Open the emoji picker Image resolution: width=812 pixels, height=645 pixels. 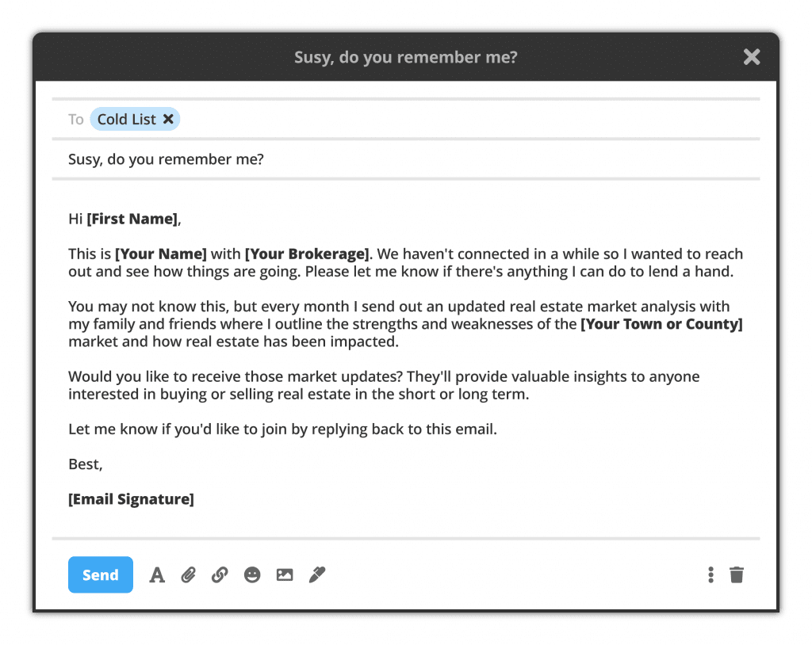tap(252, 574)
